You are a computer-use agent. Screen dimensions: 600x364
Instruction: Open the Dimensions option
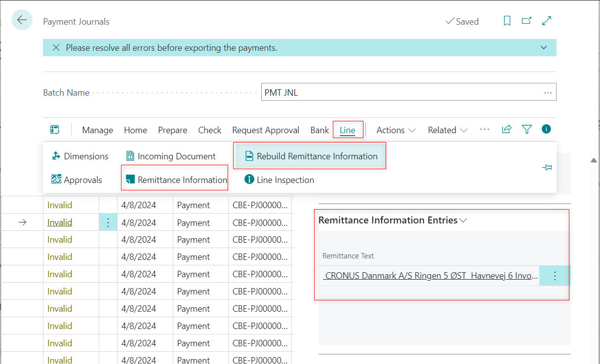[x=86, y=156]
